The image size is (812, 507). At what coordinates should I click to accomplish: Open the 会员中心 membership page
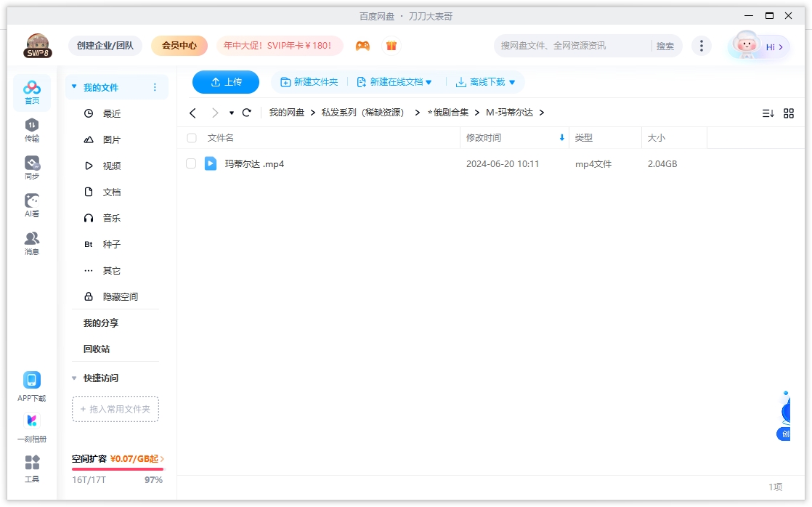(x=179, y=45)
